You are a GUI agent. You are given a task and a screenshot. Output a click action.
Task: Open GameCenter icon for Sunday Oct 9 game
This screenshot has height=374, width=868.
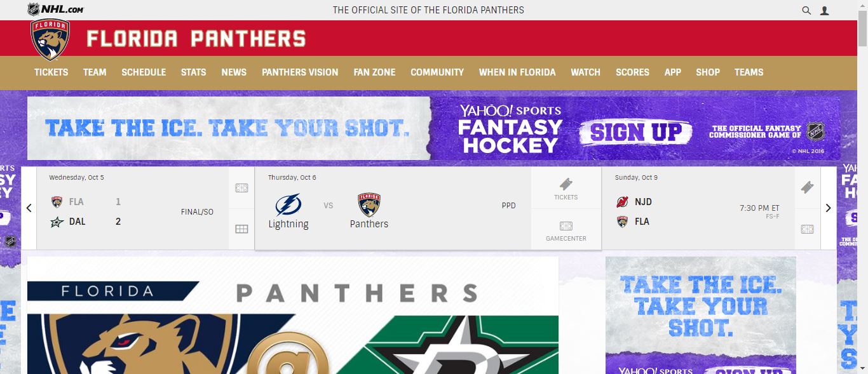pos(807,229)
